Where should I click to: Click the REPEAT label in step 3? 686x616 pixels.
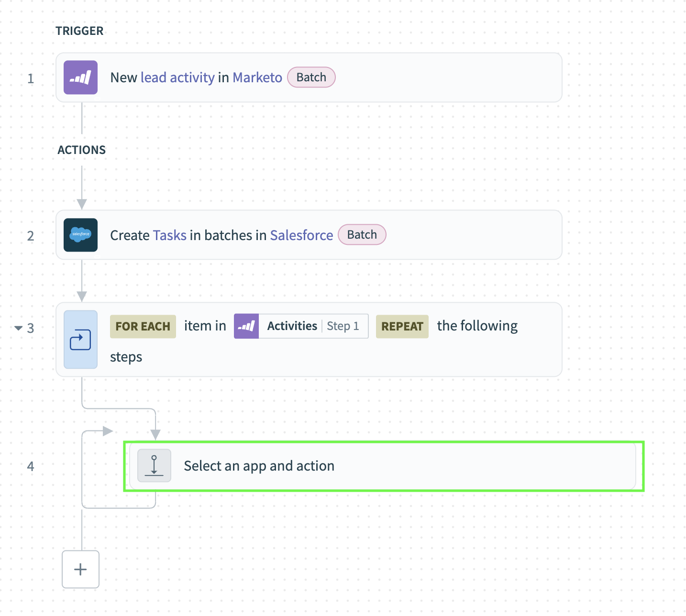(x=402, y=326)
